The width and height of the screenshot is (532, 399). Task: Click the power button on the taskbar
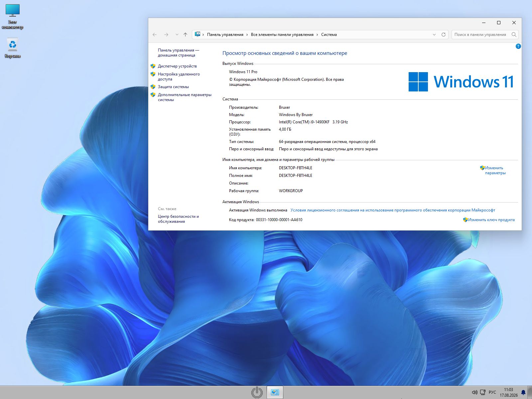click(257, 392)
